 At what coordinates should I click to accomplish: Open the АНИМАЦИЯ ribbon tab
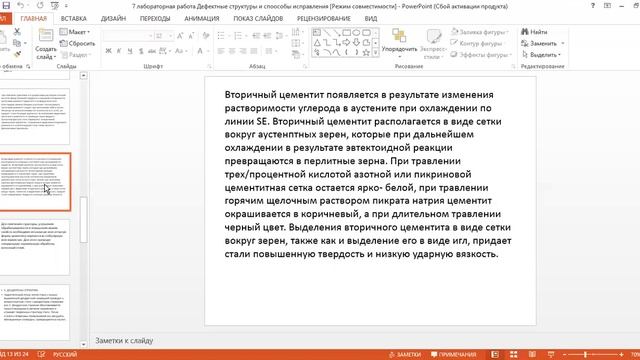click(x=202, y=18)
